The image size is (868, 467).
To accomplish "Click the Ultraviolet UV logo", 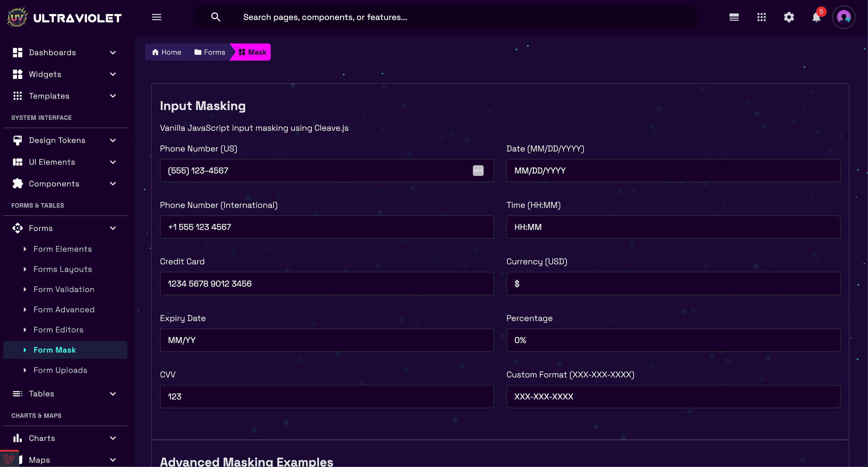I will pos(18,17).
